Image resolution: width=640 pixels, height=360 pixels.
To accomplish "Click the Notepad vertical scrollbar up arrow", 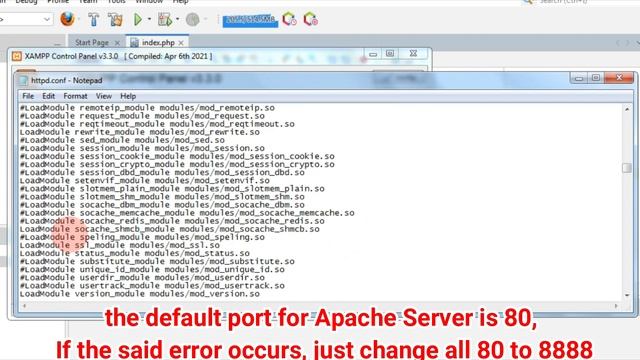I will tap(627, 109).
